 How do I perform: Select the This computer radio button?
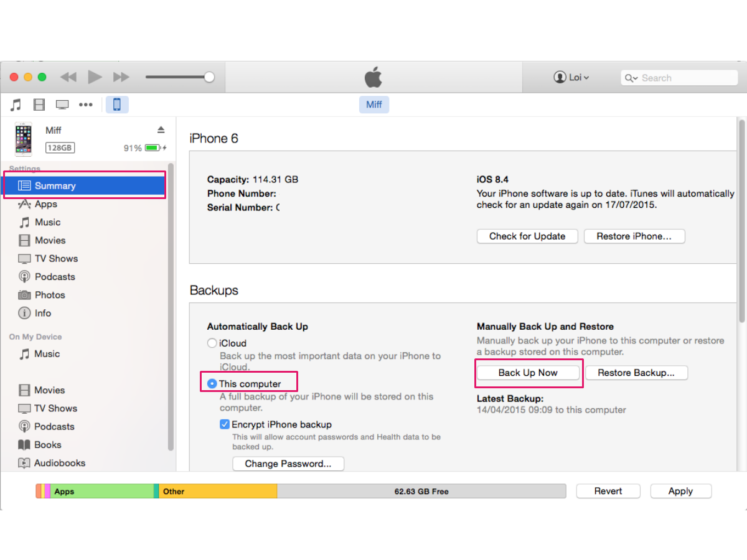pos(212,384)
